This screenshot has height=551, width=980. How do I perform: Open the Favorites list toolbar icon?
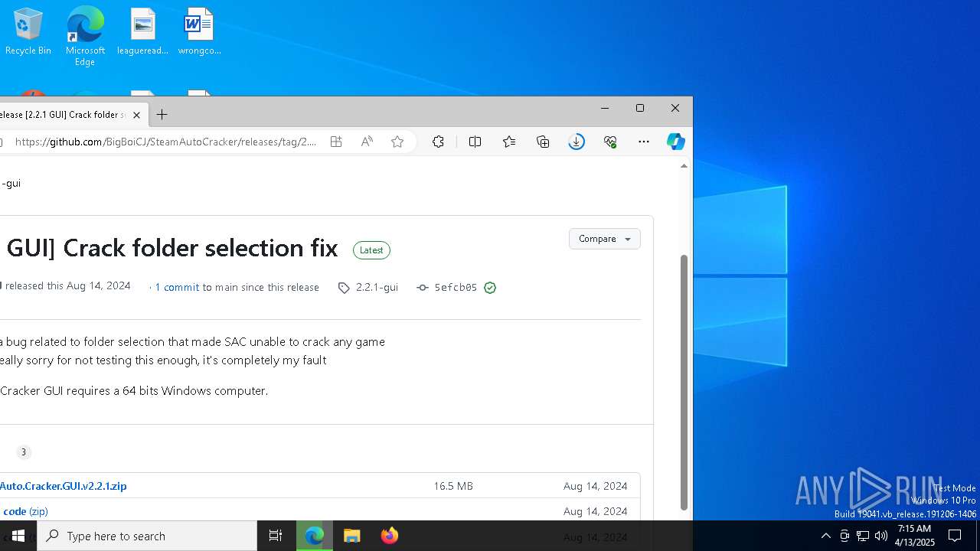pos(509,142)
